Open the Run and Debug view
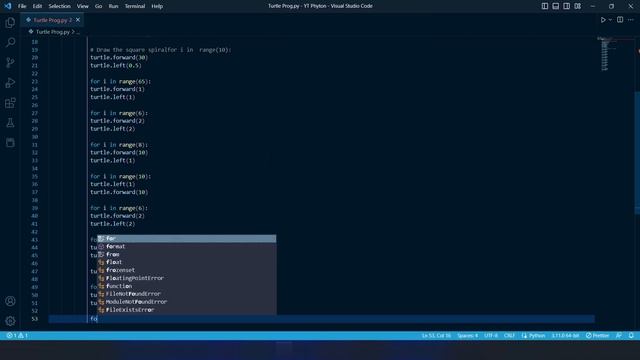 click(x=10, y=82)
